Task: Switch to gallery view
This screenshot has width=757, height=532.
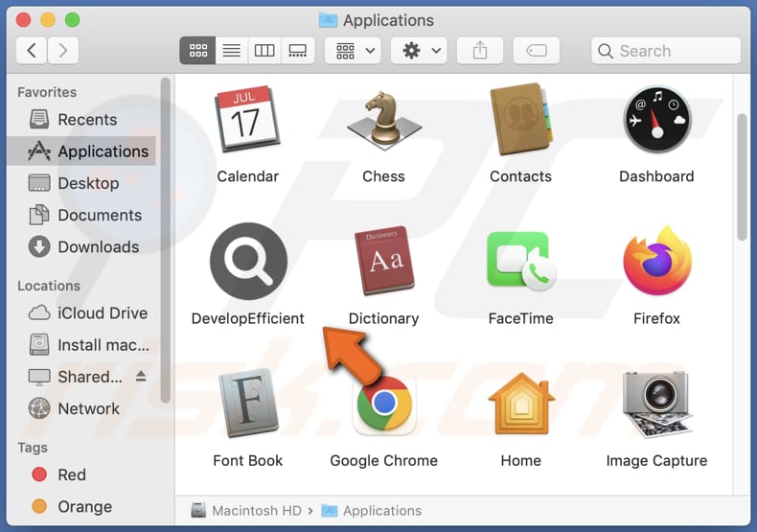Action: coord(297,50)
